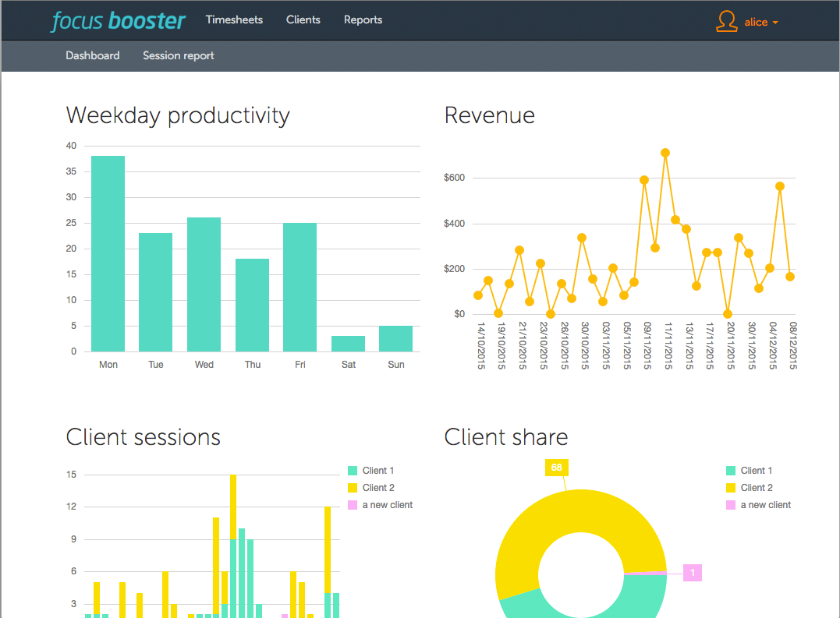Toggle 'a new client' in Client sessions legend
840x618 pixels.
(x=387, y=505)
